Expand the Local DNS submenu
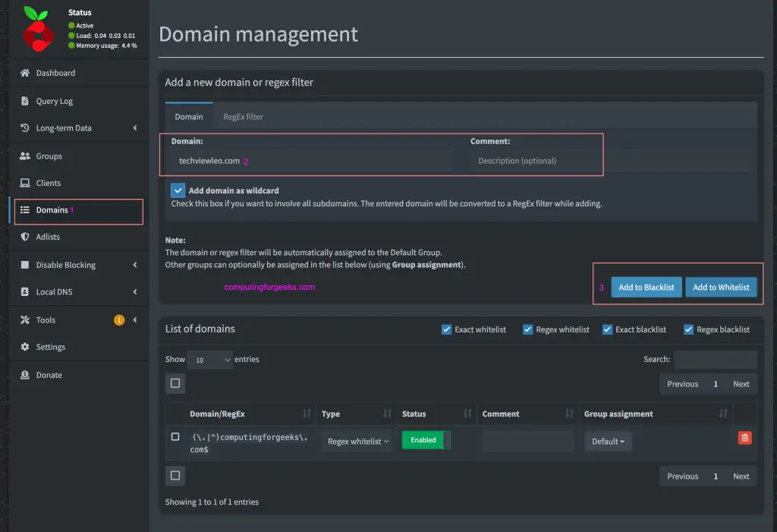 pyautogui.click(x=135, y=291)
